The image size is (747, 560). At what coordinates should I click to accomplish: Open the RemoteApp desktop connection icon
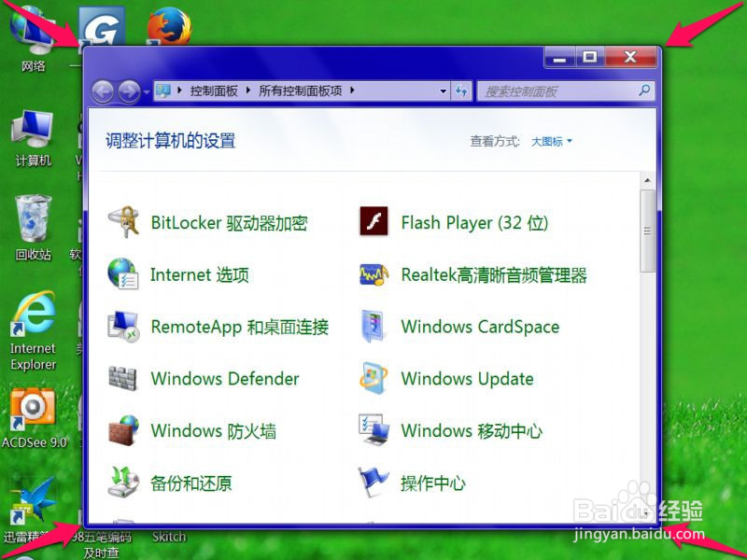click(x=123, y=326)
